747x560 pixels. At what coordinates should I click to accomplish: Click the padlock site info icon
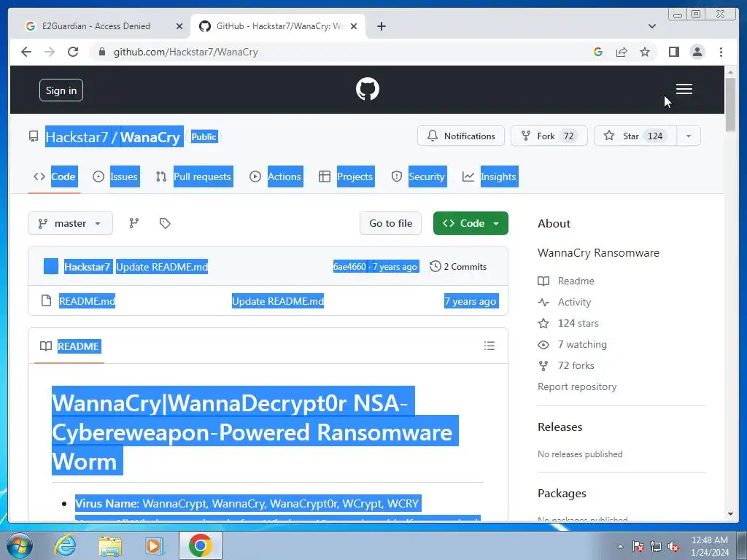tap(102, 52)
